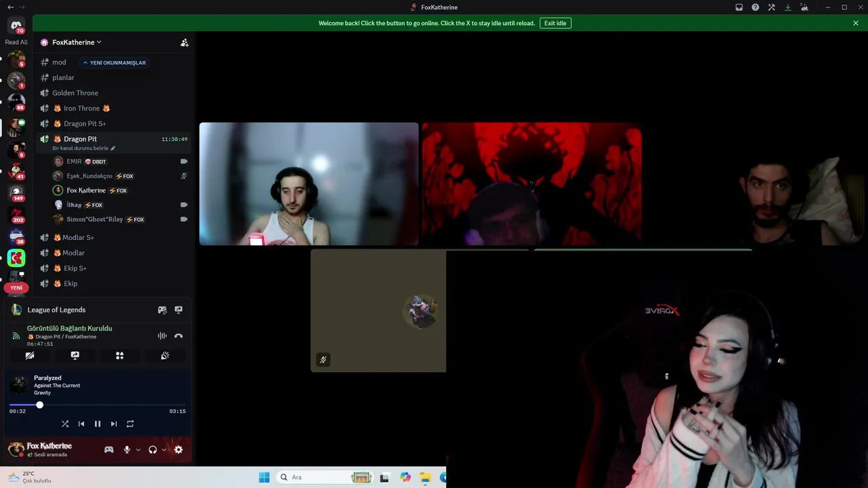The height and width of the screenshot is (488, 868).
Task: Click the red YENİ server pill
Action: pos(16,288)
